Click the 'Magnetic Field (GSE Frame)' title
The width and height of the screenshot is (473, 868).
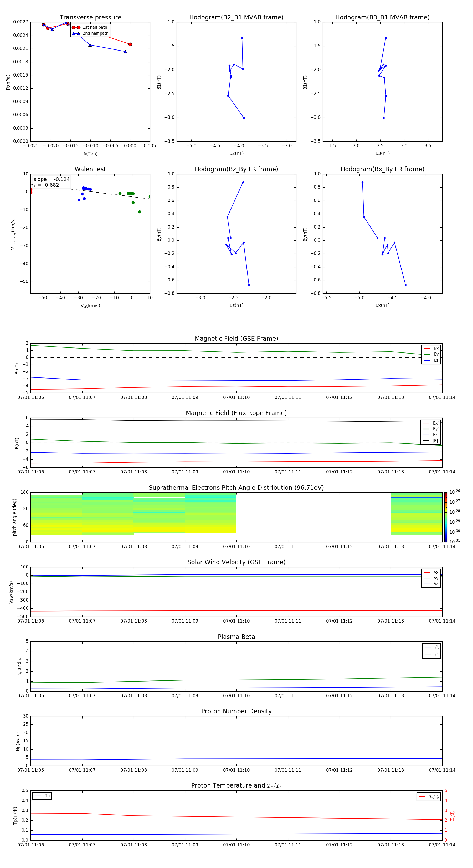coord(236,339)
